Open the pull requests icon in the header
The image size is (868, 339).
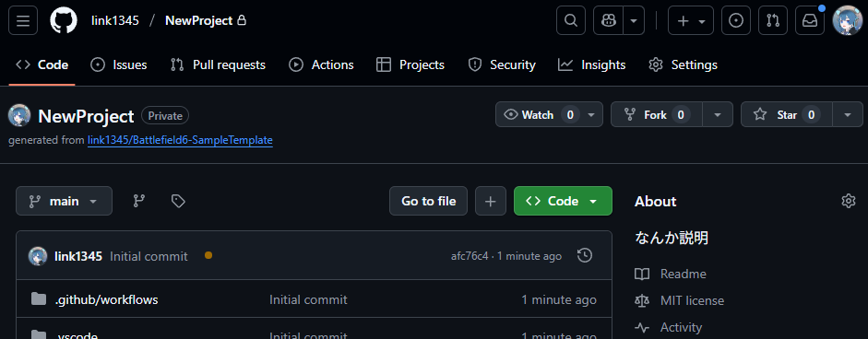tap(773, 20)
